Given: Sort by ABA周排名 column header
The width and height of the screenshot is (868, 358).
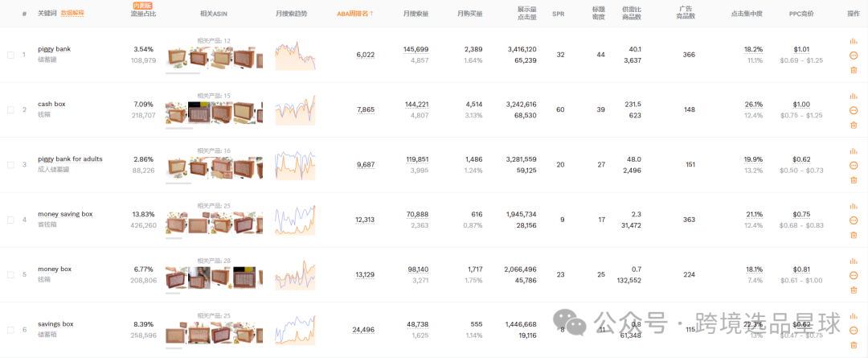Looking at the screenshot, I should point(355,14).
